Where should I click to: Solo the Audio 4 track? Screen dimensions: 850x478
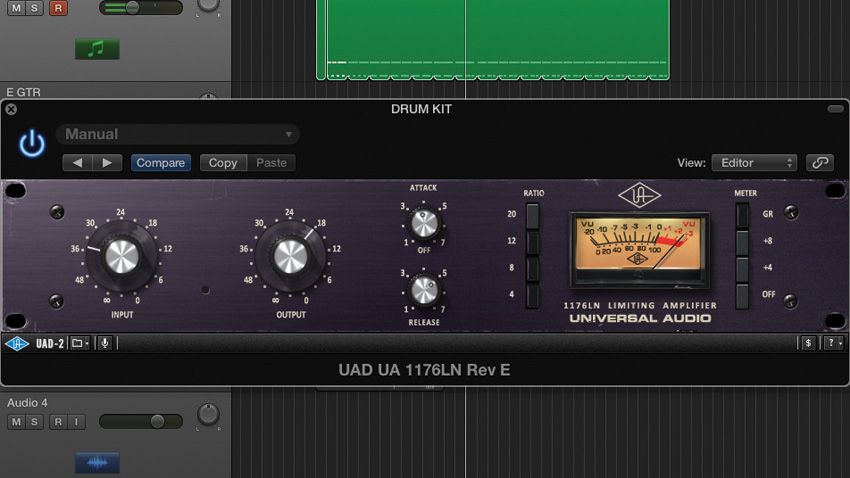click(x=34, y=422)
